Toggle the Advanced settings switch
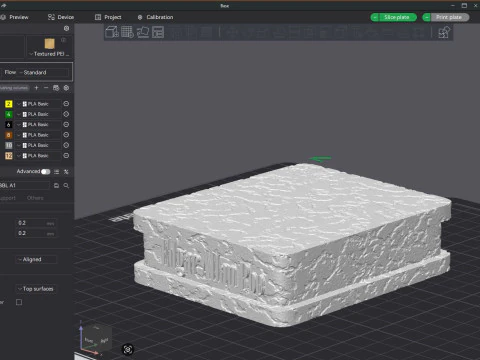Viewport: 480px width, 360px height. point(46,172)
